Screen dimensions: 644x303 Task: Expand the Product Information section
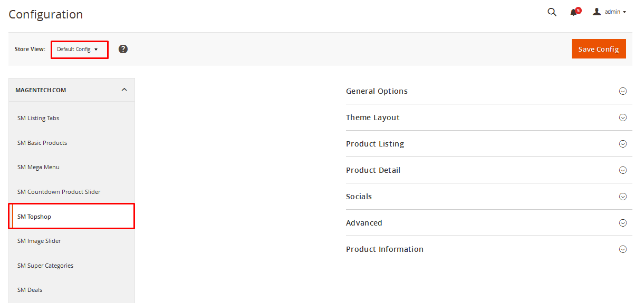[x=489, y=249]
